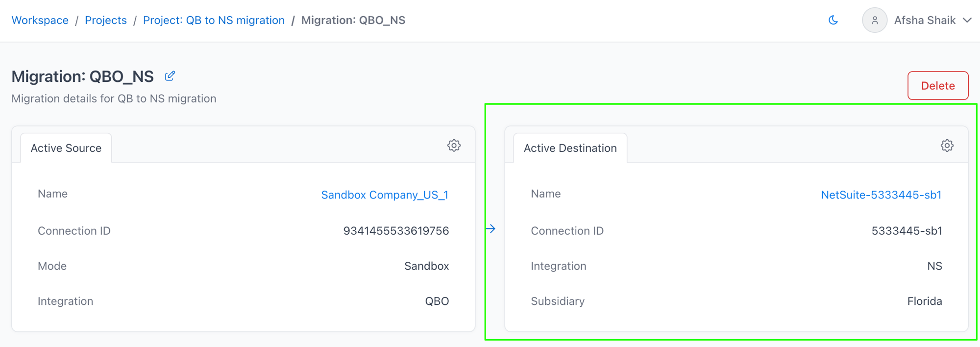Click the Migration: QBO_NS page heading
Image resolution: width=980 pixels, height=347 pixels.
click(82, 76)
